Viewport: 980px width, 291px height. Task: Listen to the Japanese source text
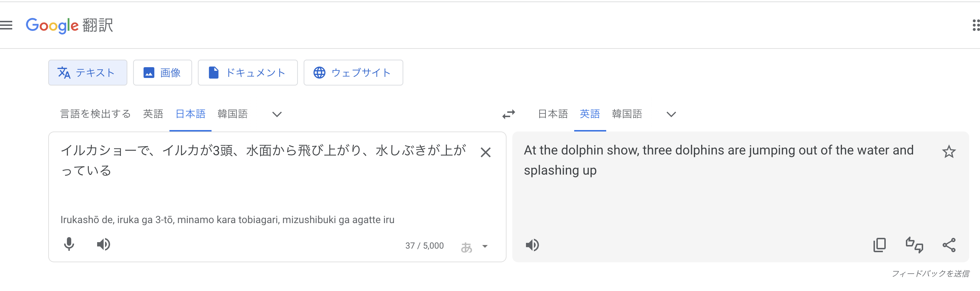click(103, 244)
